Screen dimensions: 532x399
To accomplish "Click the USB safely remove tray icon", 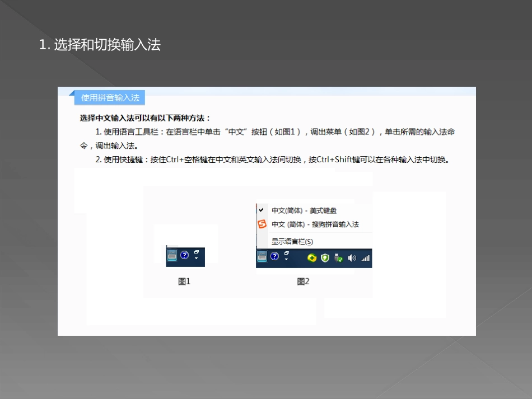I will [338, 259].
